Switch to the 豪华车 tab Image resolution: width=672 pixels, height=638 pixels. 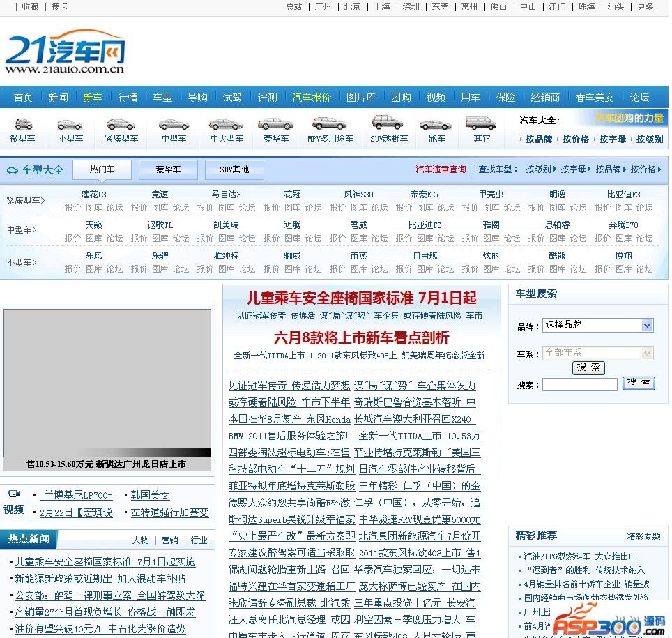point(168,169)
